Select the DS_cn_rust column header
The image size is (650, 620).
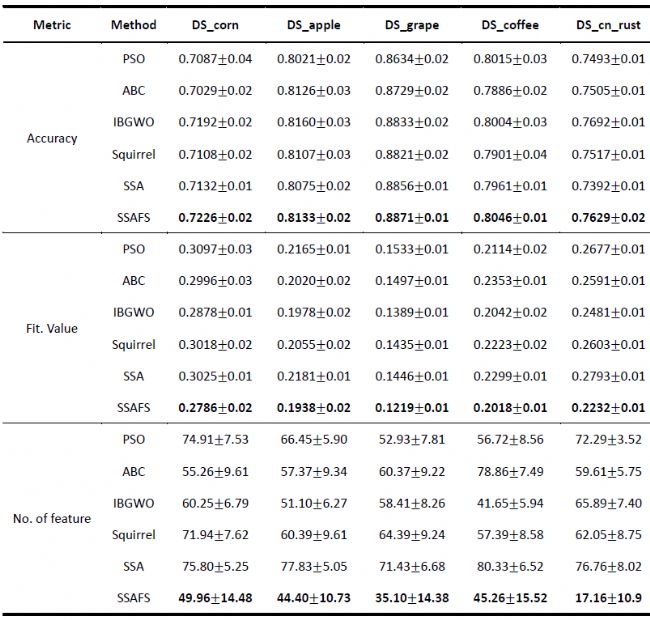pos(609,24)
